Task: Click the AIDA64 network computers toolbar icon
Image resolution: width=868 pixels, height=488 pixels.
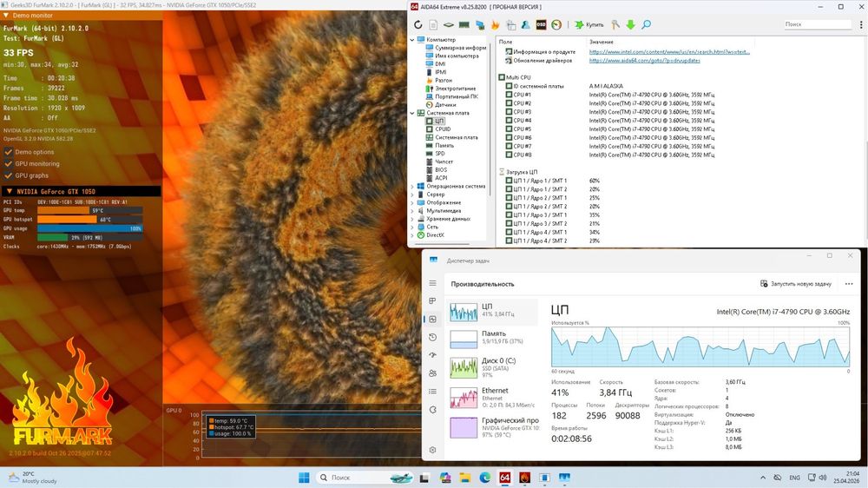Action: pos(480,24)
